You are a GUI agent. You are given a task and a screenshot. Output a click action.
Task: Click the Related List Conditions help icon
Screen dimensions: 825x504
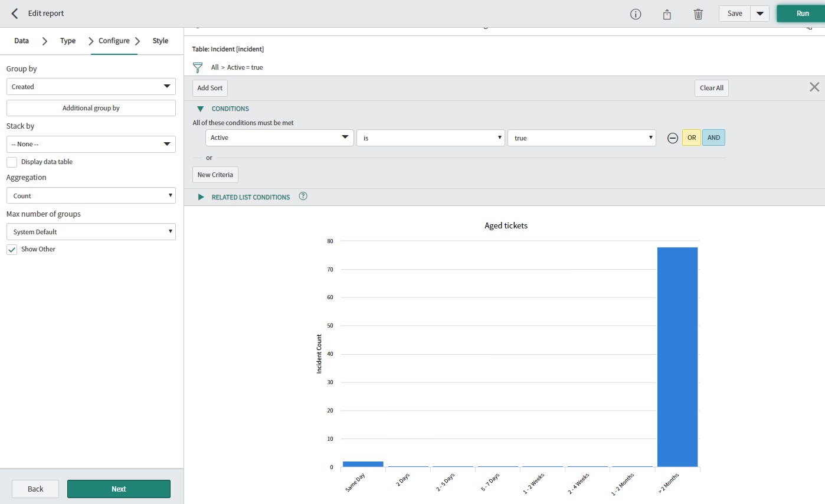(303, 196)
